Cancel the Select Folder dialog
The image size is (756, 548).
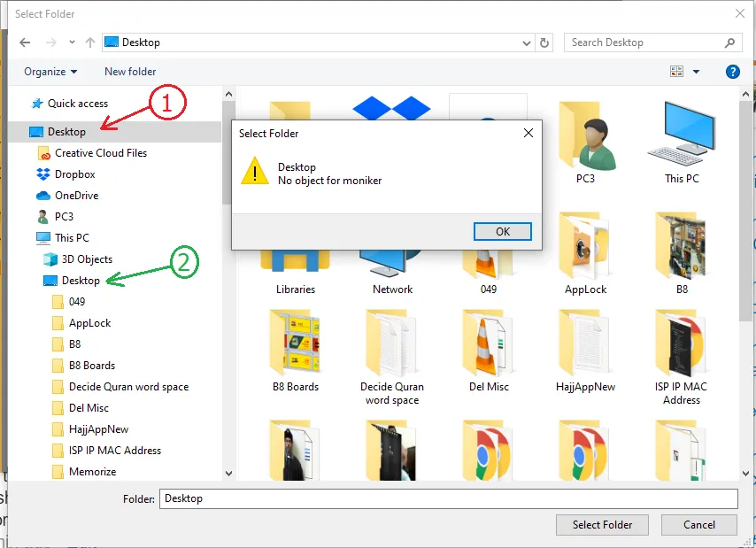point(698,525)
